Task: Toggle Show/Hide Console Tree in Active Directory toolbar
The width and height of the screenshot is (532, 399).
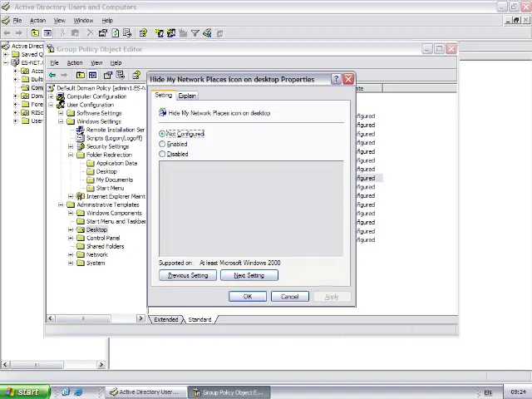Action: (x=47, y=33)
